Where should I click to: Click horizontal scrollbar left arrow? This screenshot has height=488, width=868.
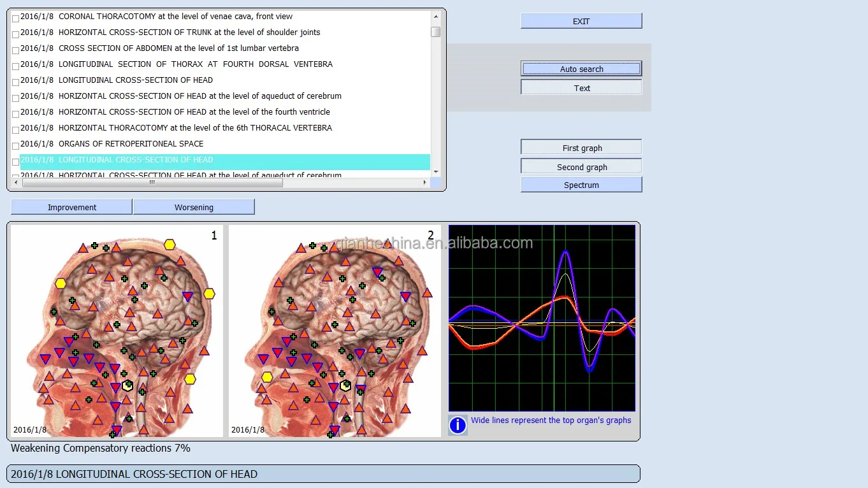pyautogui.click(x=16, y=183)
